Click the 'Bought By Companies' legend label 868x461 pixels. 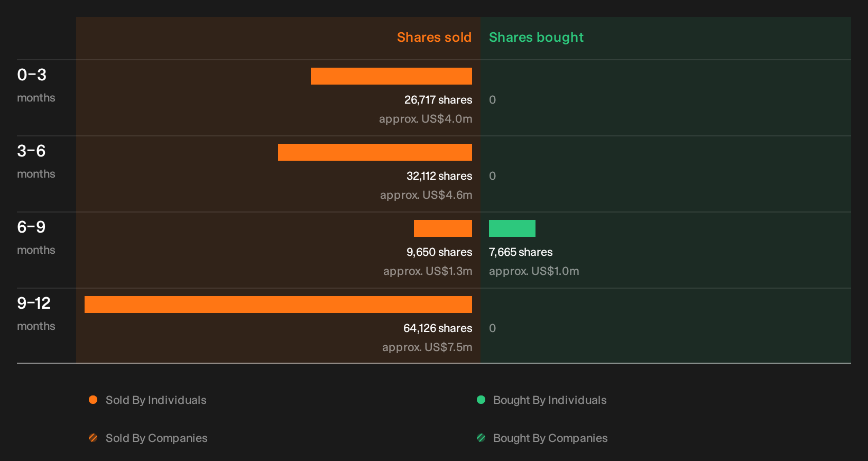(550, 438)
